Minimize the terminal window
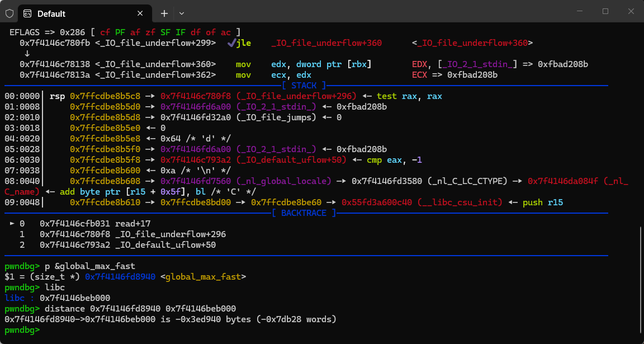Viewport: 644px width, 344px height. coord(579,12)
